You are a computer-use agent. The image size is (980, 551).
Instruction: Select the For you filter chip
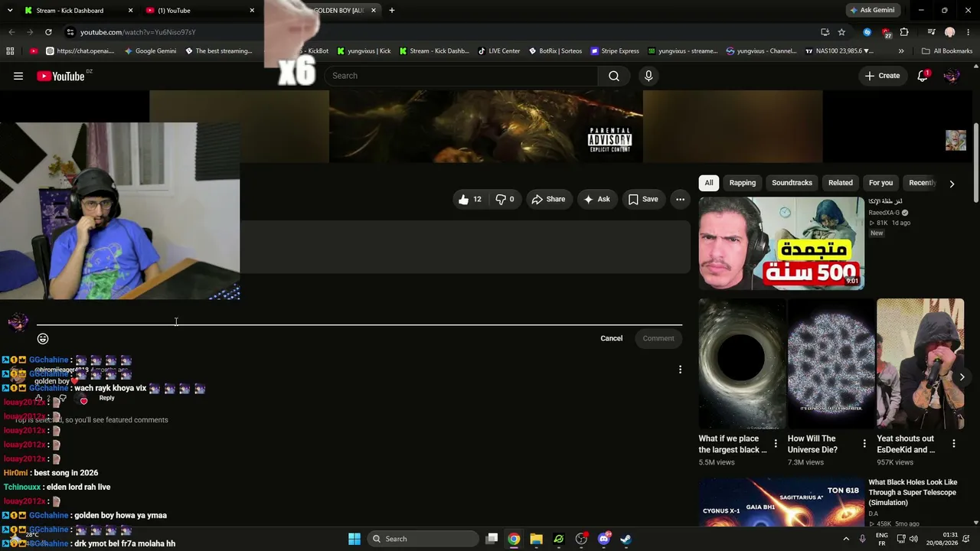pos(880,183)
